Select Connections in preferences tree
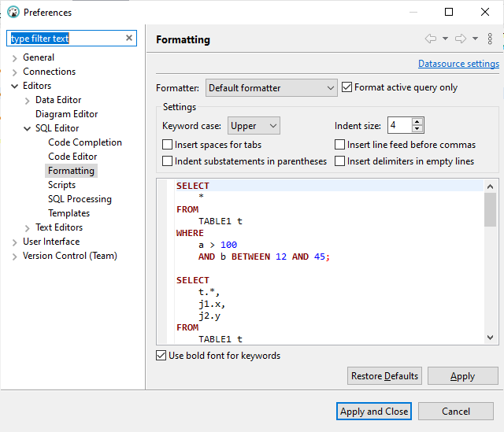Screen dimensions: 504x432 pos(49,72)
